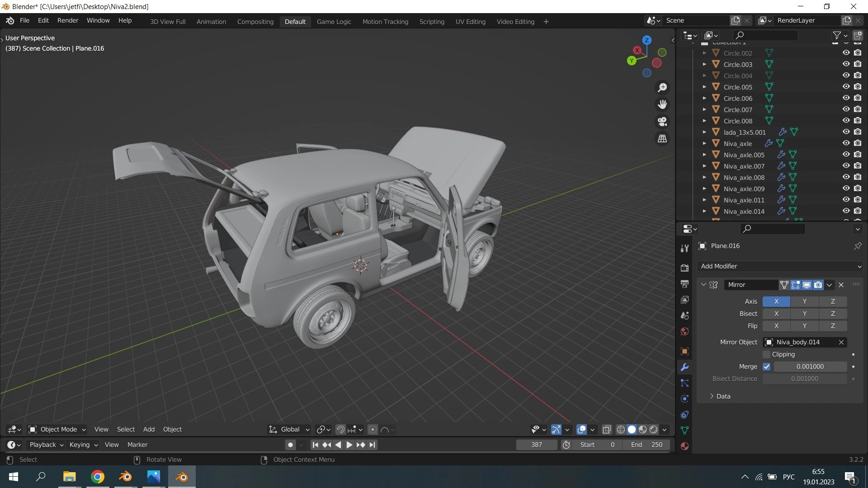This screenshot has width=868, height=488.
Task: Enable Y axis in Mirror modifier
Action: point(804,301)
